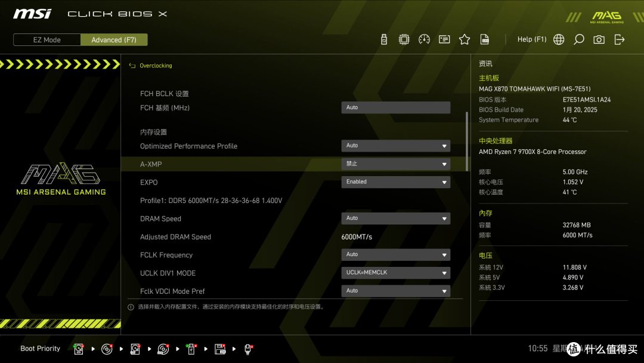Take a screenshot with the camera icon
The image size is (644, 363).
pos(599,39)
